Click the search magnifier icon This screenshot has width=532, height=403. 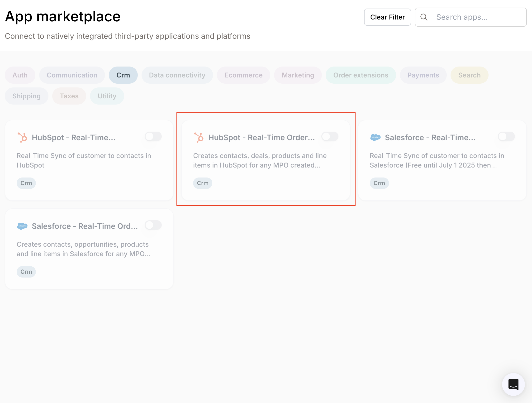[424, 17]
